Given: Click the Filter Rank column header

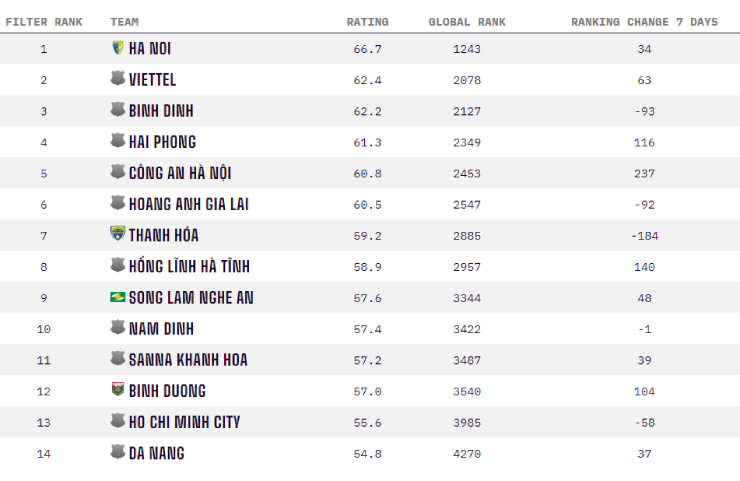Looking at the screenshot, I should 44,22.
